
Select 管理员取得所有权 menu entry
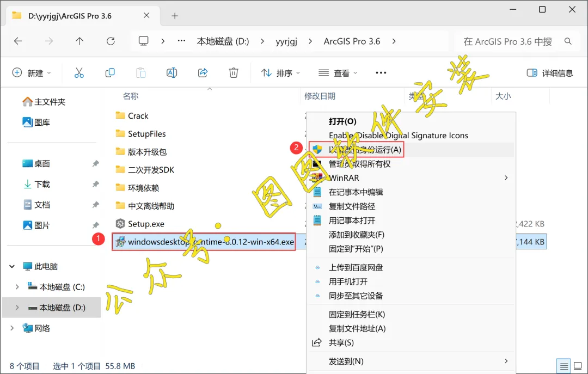click(411, 164)
